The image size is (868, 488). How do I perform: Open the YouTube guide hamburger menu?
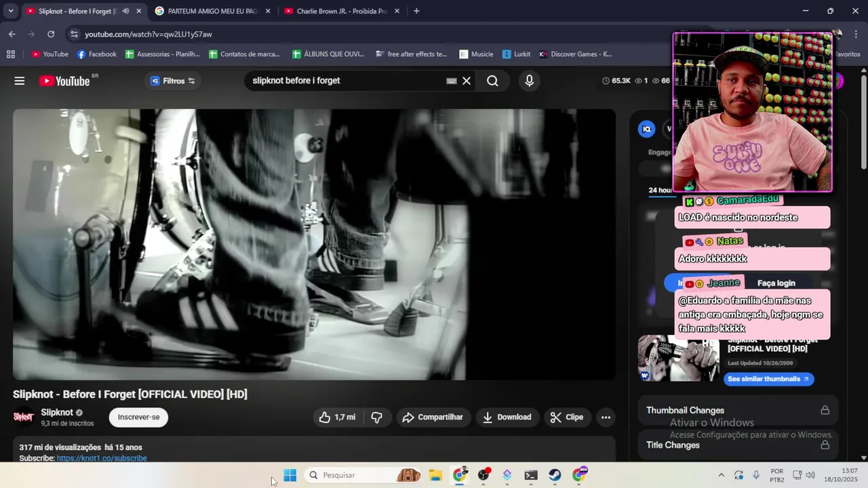click(20, 81)
